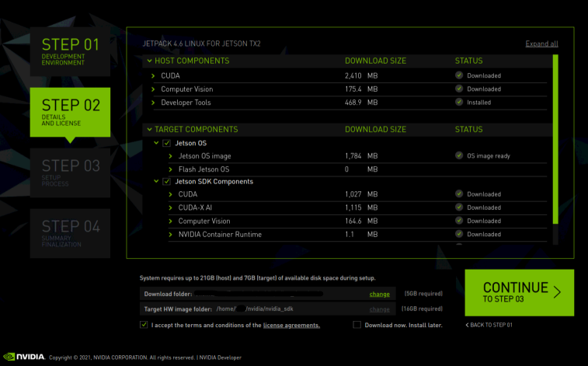Enable Download now. Install later. checkbox

click(357, 325)
